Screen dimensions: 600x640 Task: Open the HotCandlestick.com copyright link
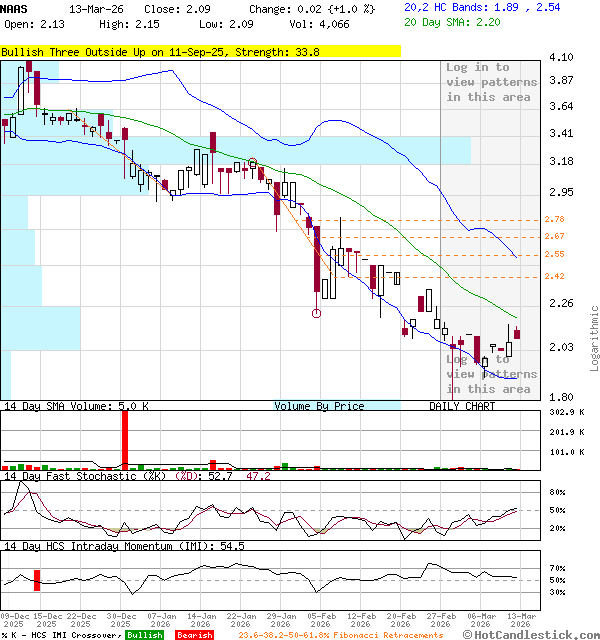click(x=533, y=635)
